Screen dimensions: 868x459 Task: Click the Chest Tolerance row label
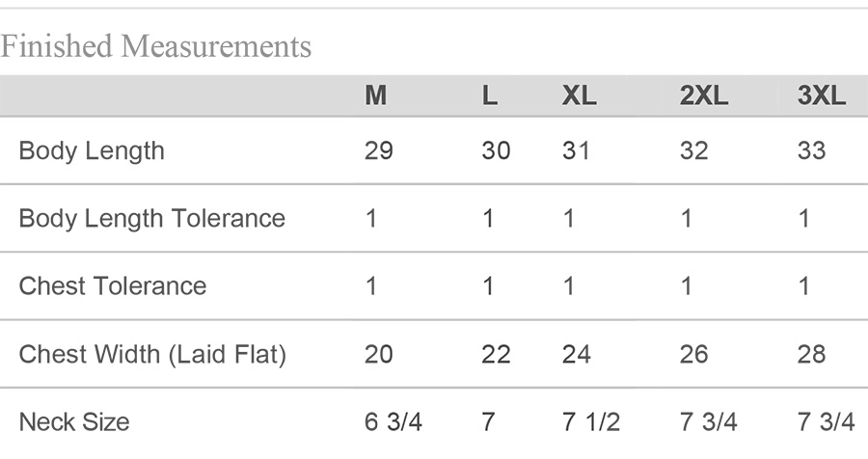113,286
